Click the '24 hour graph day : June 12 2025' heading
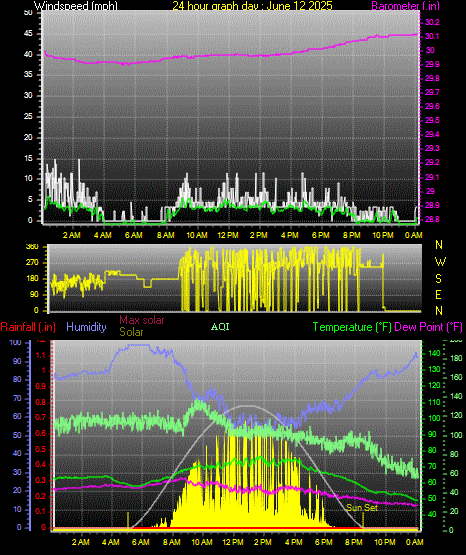 pos(252,6)
